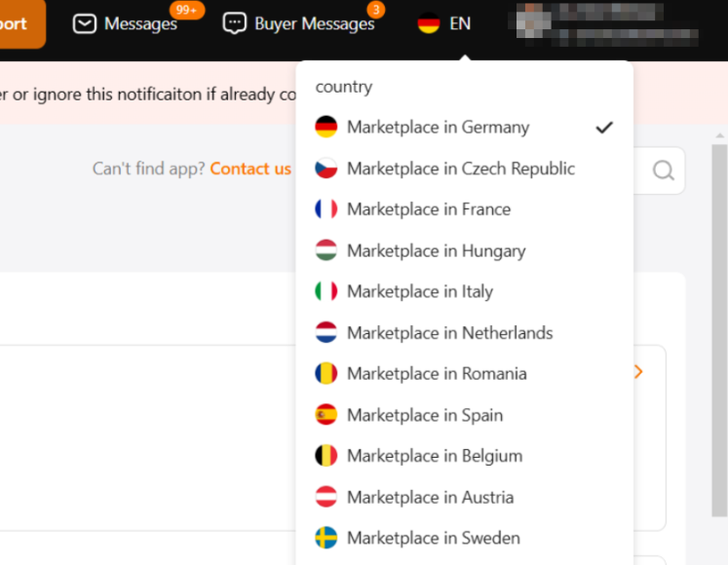The height and width of the screenshot is (565, 728).
Task: Click the Buyer Messages label
Action: [x=314, y=23]
